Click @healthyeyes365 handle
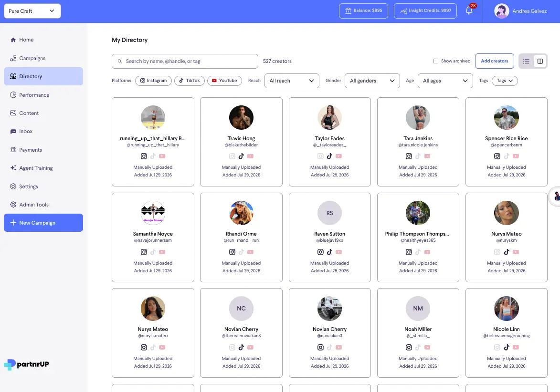The image size is (560, 392). click(418, 240)
